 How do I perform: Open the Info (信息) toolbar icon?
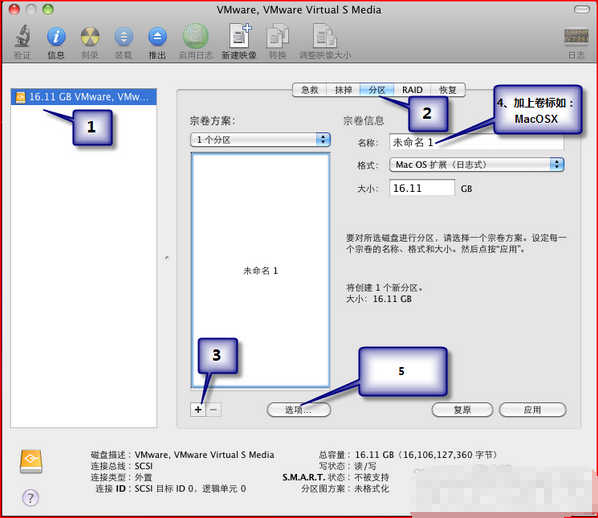[56, 37]
